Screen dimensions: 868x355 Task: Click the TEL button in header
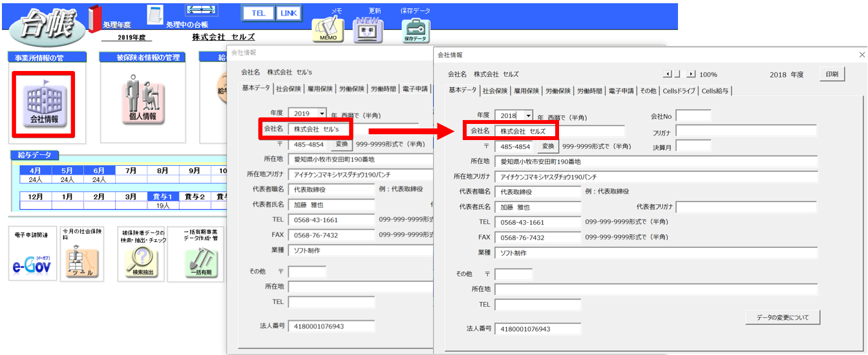[x=259, y=13]
